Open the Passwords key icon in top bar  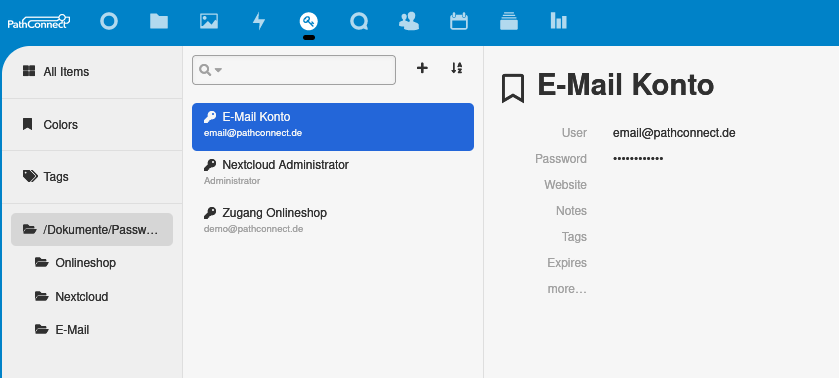click(309, 21)
